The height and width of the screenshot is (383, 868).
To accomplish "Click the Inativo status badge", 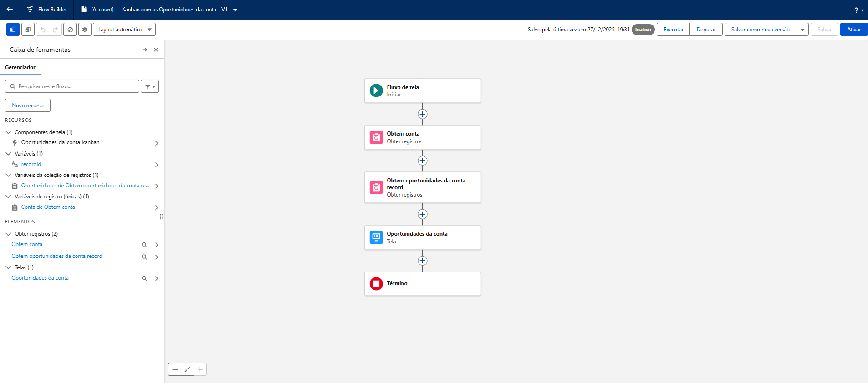I will [x=643, y=30].
